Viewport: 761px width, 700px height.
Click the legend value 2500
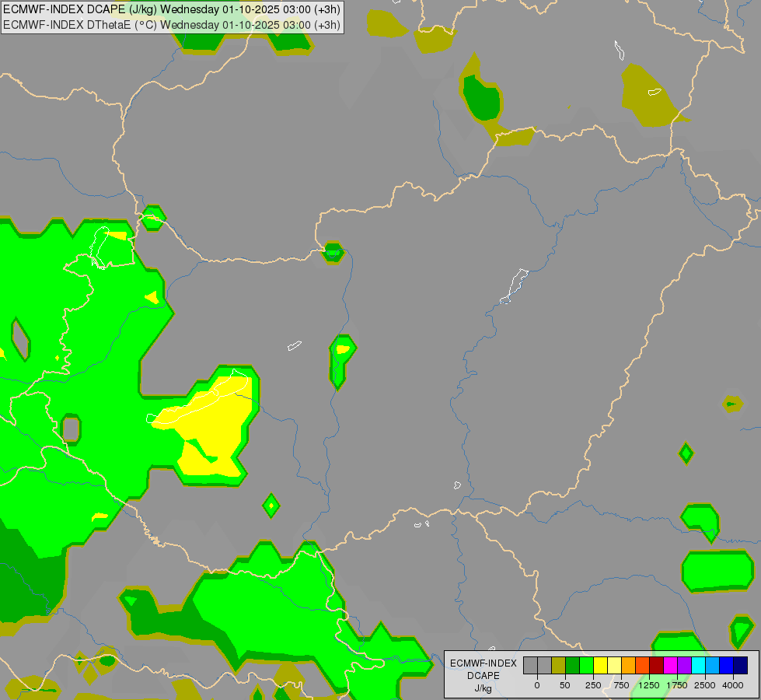(705, 685)
